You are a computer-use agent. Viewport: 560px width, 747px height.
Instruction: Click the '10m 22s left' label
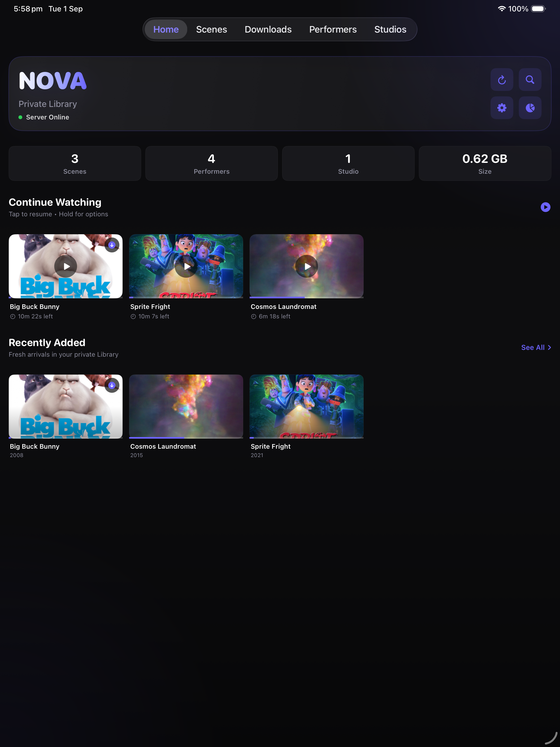[x=35, y=316]
